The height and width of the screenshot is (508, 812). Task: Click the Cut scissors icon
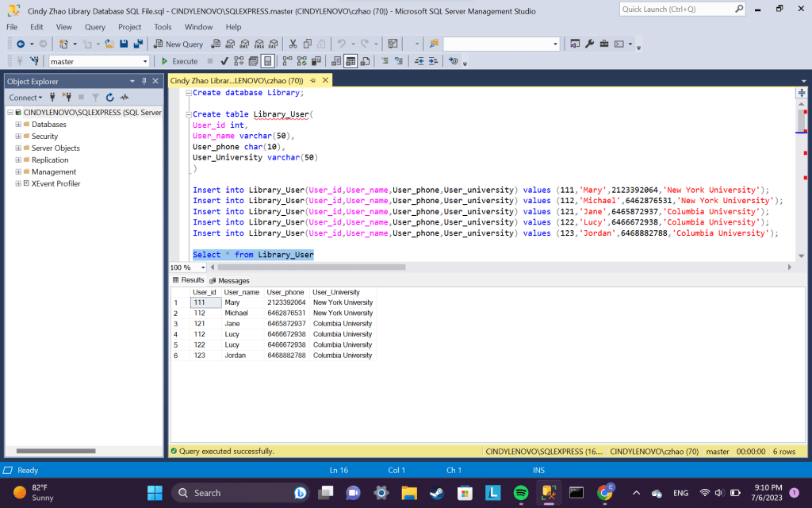(293, 44)
